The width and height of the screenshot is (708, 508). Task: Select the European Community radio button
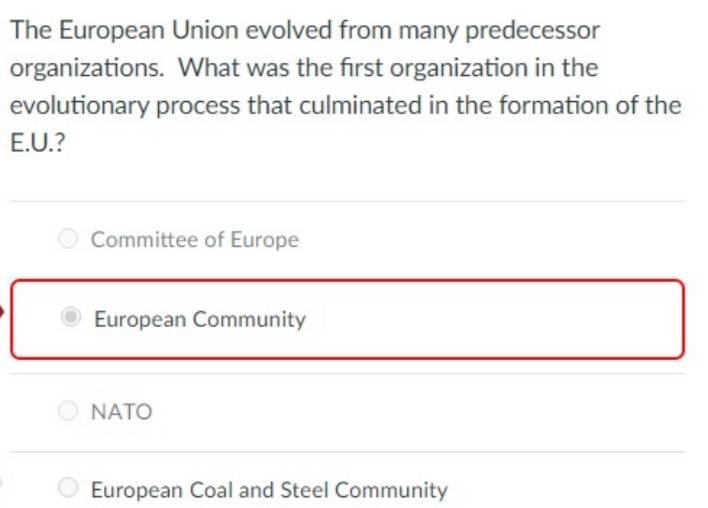pos(71,317)
